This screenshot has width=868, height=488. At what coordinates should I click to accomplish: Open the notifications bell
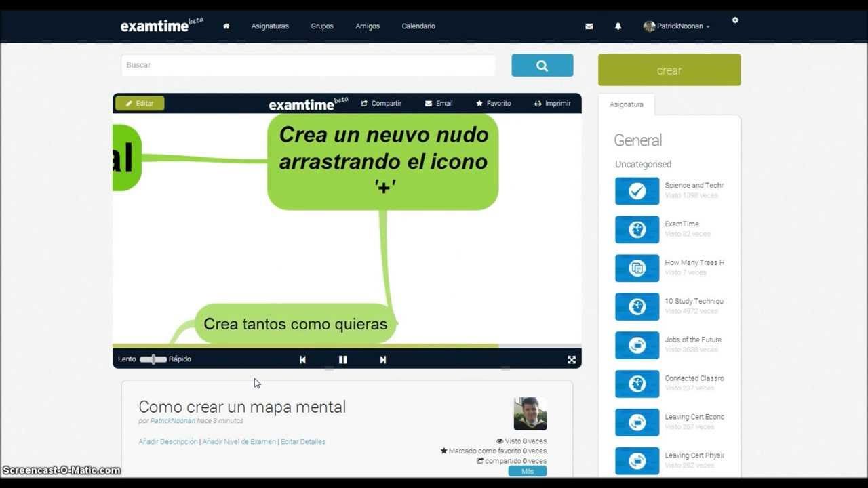coord(618,26)
